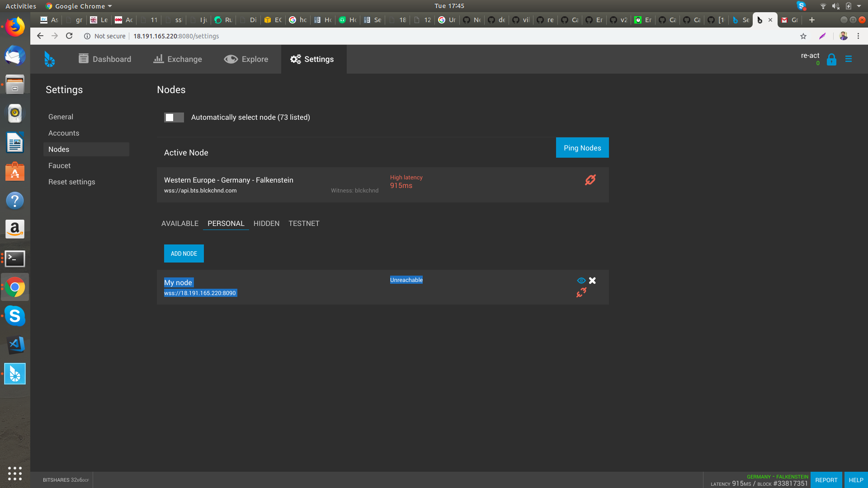Open the Exchange page
The width and height of the screenshot is (868, 488).
[x=178, y=59]
